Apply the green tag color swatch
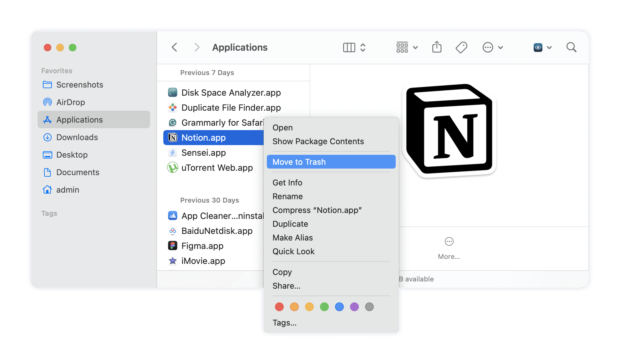Image resolution: width=620 pixels, height=364 pixels. tap(324, 307)
